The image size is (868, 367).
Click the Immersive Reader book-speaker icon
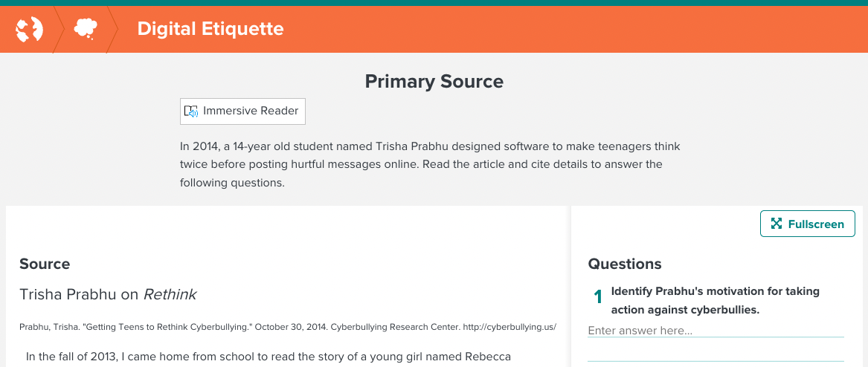[191, 111]
